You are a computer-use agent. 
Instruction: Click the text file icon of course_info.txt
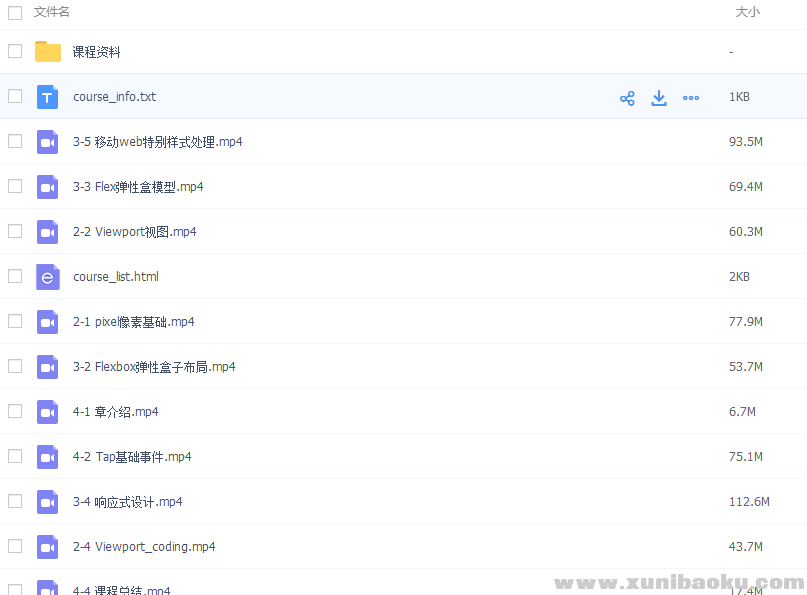pos(47,96)
